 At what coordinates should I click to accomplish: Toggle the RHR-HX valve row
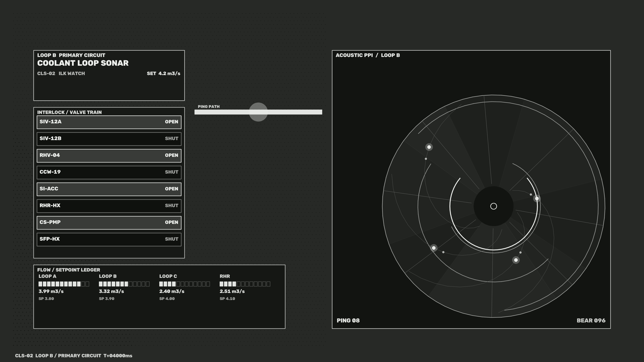click(x=109, y=206)
